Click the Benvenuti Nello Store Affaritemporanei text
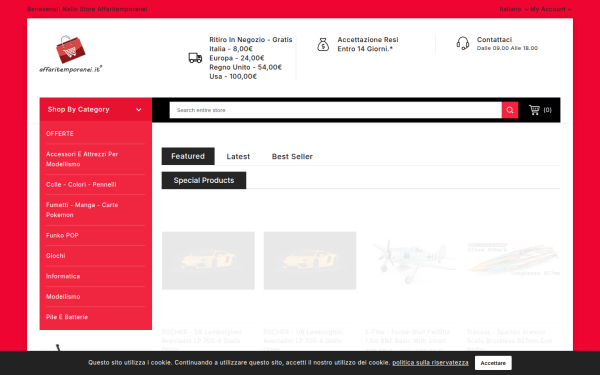This screenshot has width=600, height=375. [87, 9]
